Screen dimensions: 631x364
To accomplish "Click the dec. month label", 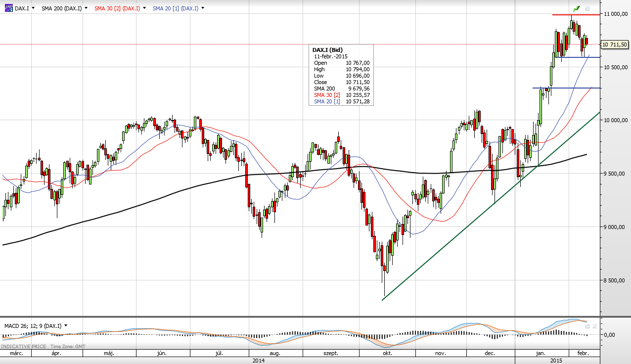I will pyautogui.click(x=490, y=354).
